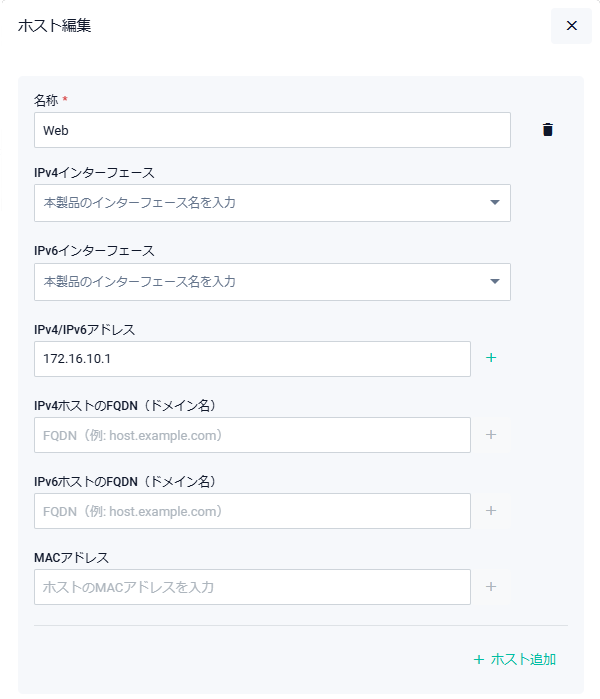
Task: Expand the IPv4インターフェース dropdown arrow
Action: click(495, 203)
